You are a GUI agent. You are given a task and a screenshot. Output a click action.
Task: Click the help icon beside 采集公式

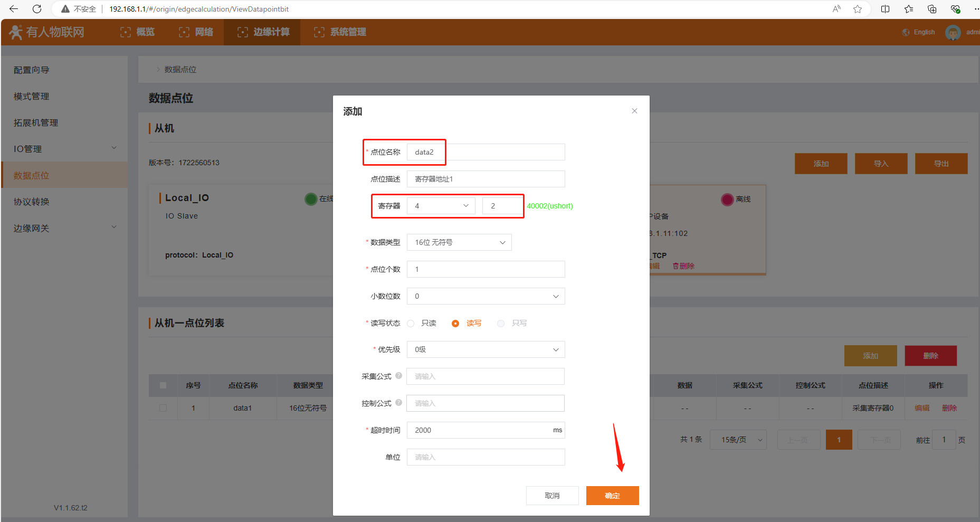click(x=398, y=376)
